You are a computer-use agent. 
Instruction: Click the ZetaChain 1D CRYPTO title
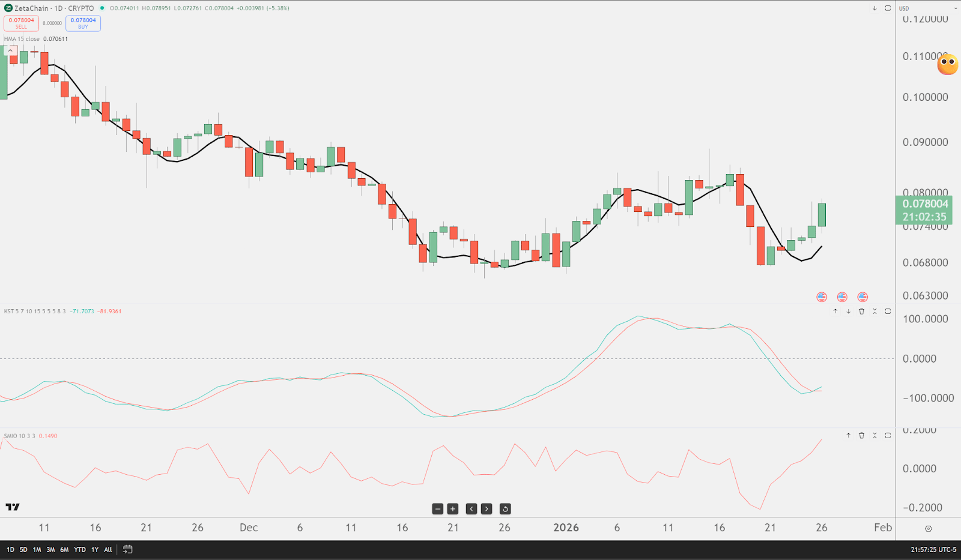54,8
